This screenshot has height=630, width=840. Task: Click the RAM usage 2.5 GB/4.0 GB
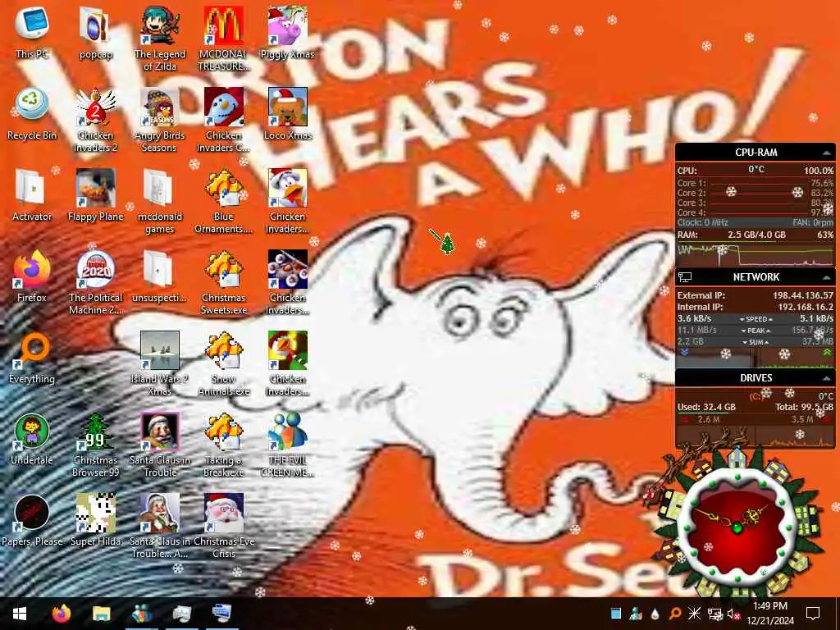pos(756,235)
